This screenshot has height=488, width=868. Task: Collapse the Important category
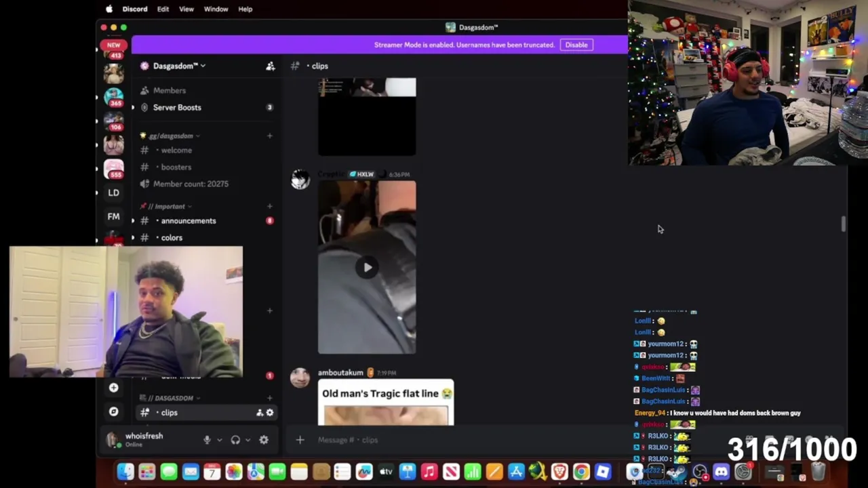(165, 206)
